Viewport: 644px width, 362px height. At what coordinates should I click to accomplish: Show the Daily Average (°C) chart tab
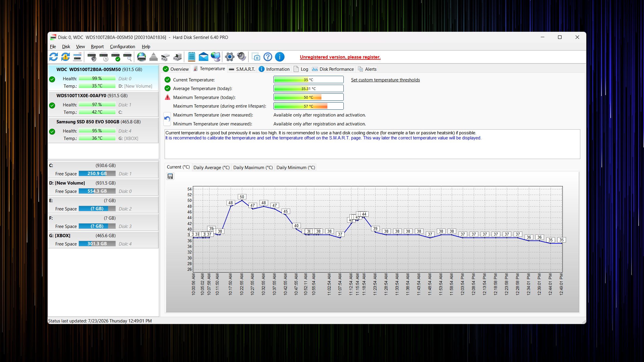click(212, 168)
